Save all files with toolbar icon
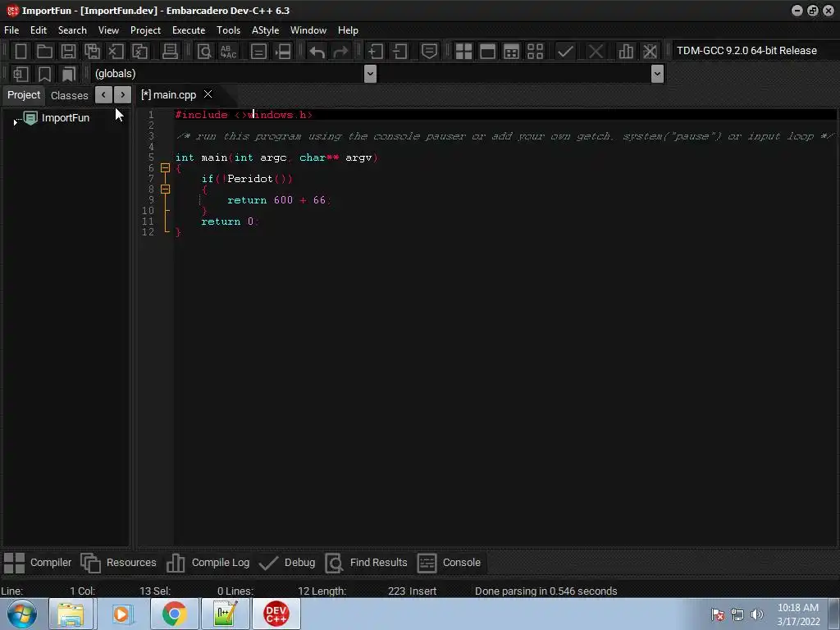Image resolution: width=840 pixels, height=630 pixels. [92, 52]
